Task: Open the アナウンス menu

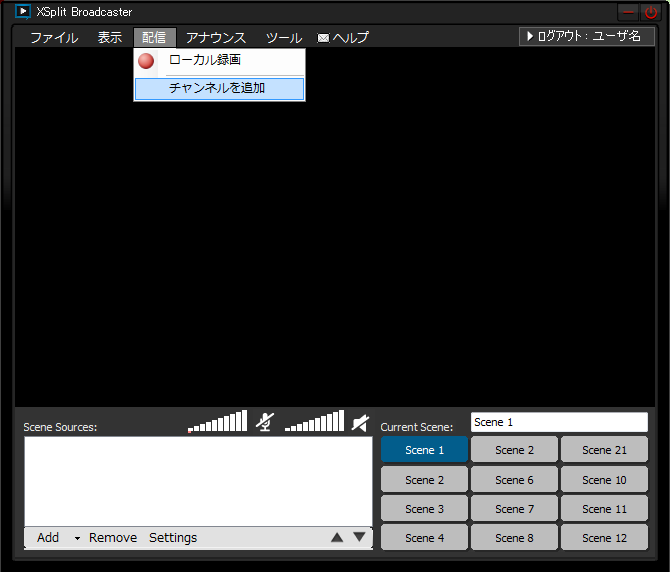Action: pos(216,38)
